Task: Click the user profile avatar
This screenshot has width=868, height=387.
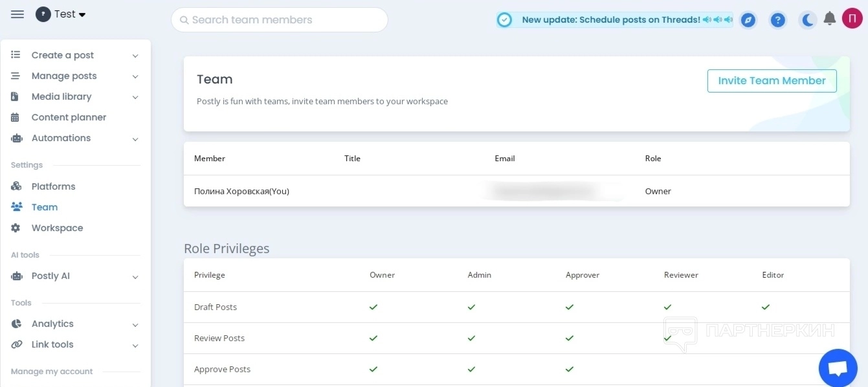Action: 852,19
